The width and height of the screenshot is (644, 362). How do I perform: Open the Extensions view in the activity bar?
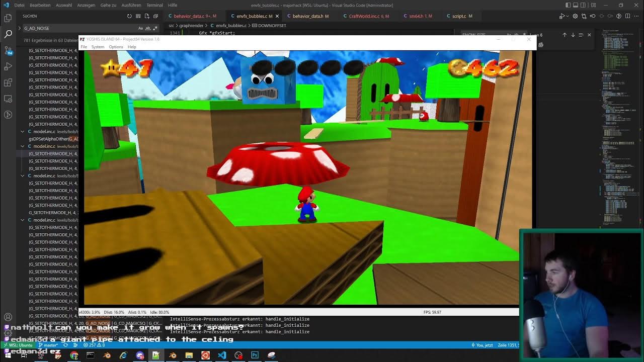pos(8,82)
